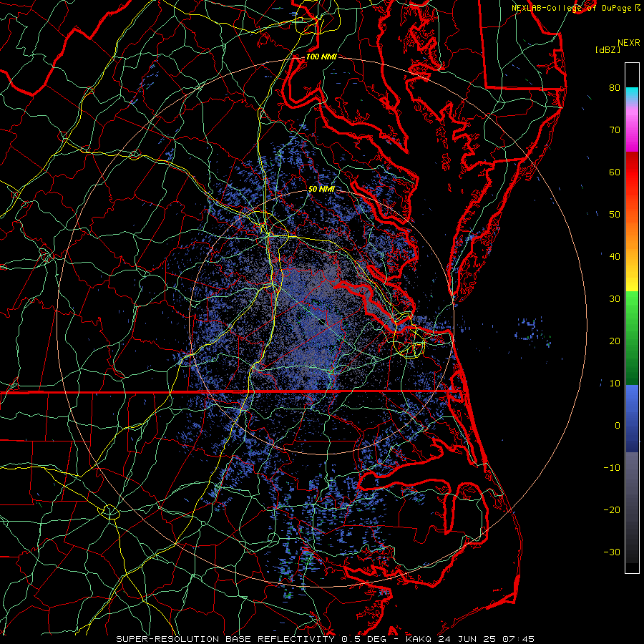This screenshot has width=644, height=644.
Task: Click the 10 value on the dBZ scale
Action: click(615, 384)
